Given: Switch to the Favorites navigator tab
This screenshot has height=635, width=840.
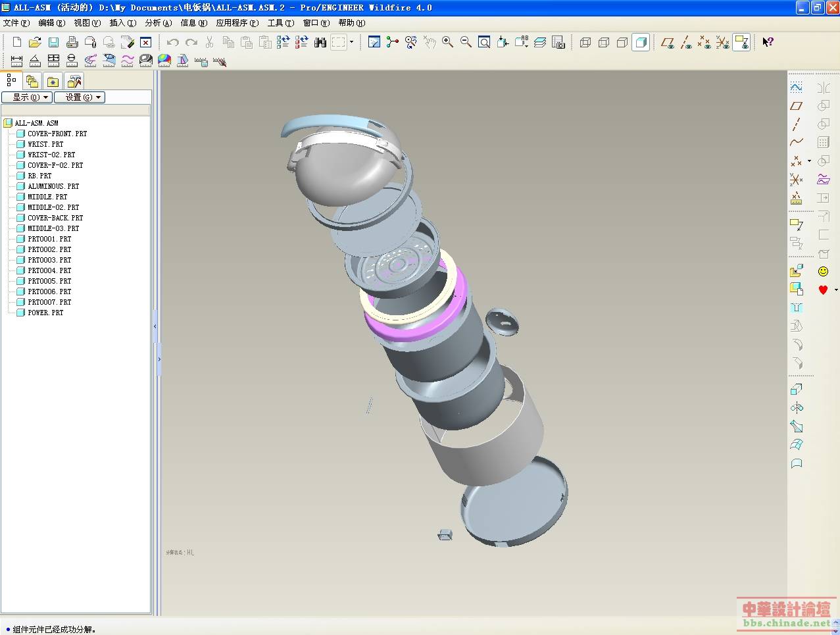Looking at the screenshot, I should click(53, 82).
